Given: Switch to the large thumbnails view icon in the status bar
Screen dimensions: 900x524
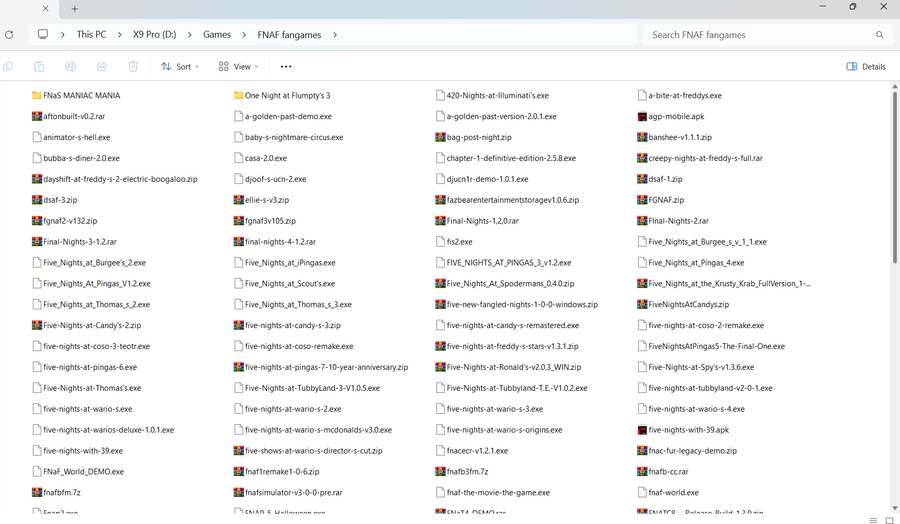Looking at the screenshot, I should click(890, 520).
